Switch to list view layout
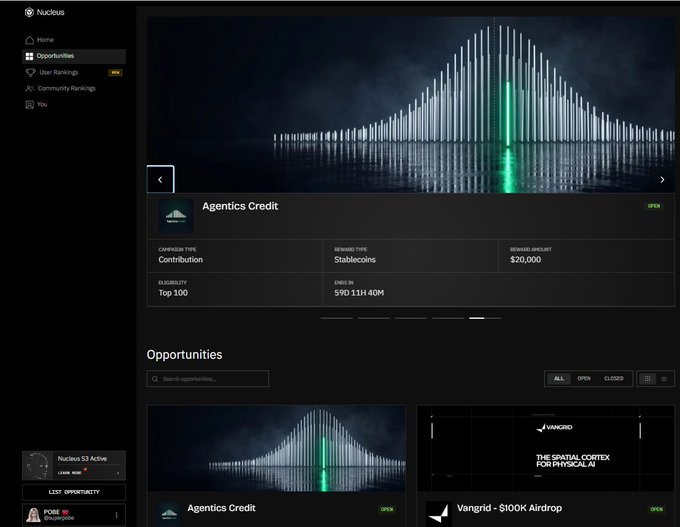 click(x=664, y=379)
